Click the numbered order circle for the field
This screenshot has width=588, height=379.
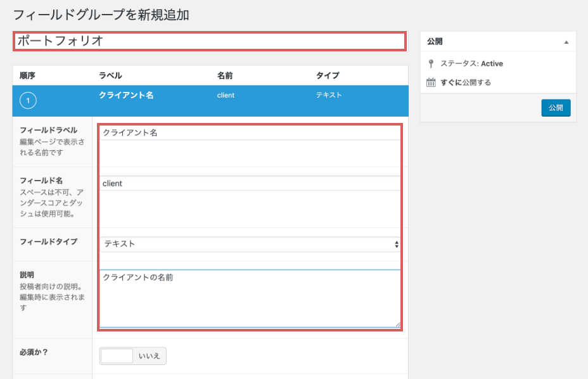(29, 101)
